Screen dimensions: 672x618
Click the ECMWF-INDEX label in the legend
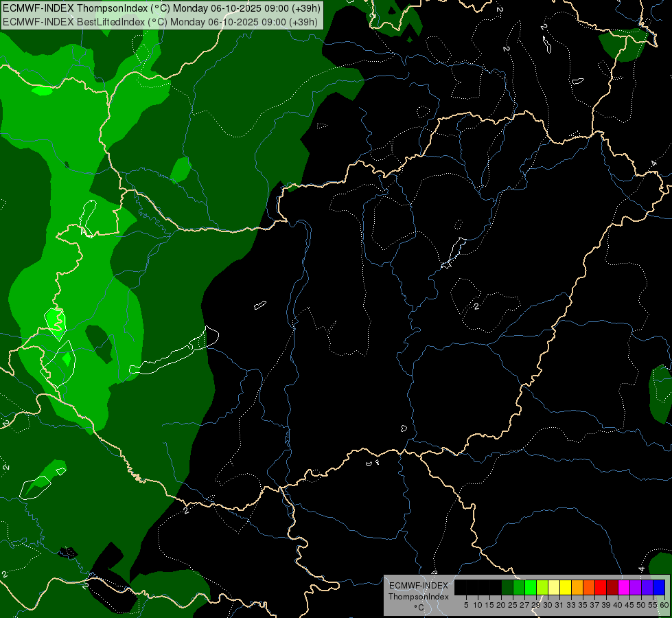tap(419, 586)
